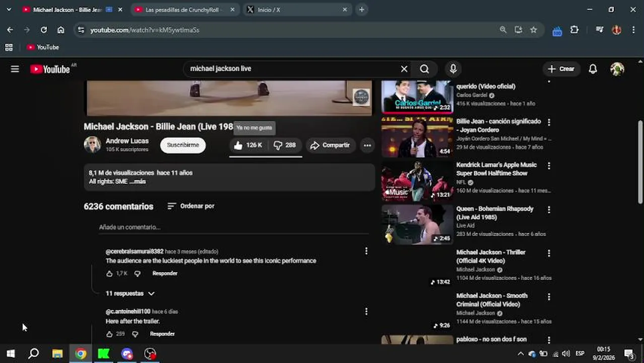
Task: Open options for Queen Bohemian Rhapsody suggestion
Action: [x=549, y=209]
